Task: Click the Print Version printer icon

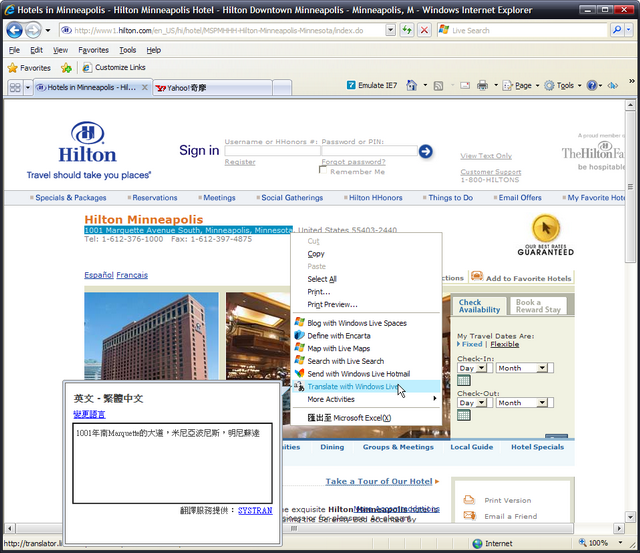Action: (469, 500)
